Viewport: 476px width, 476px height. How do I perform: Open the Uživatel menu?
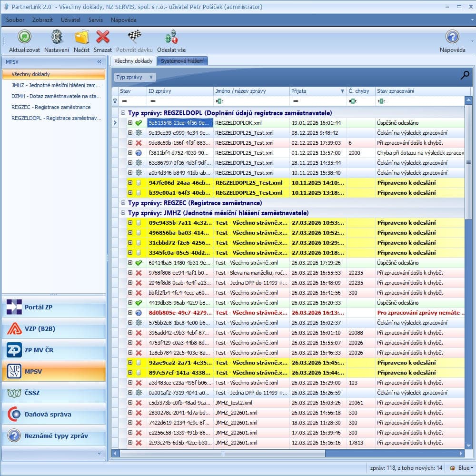tap(70, 20)
